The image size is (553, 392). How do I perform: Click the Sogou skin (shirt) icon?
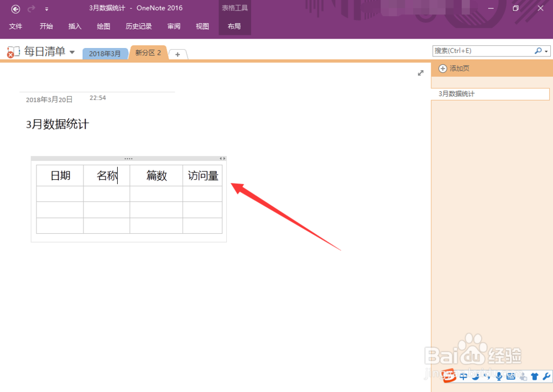535,376
